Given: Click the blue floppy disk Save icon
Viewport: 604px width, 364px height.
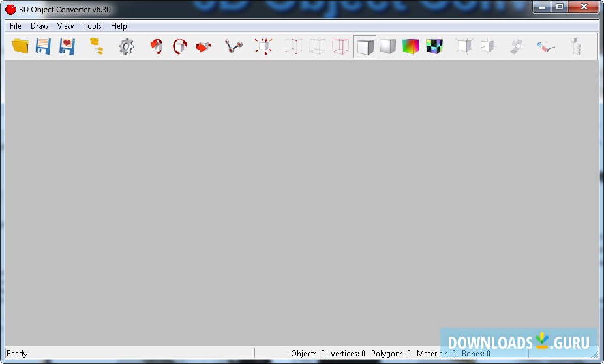Looking at the screenshot, I should (43, 46).
